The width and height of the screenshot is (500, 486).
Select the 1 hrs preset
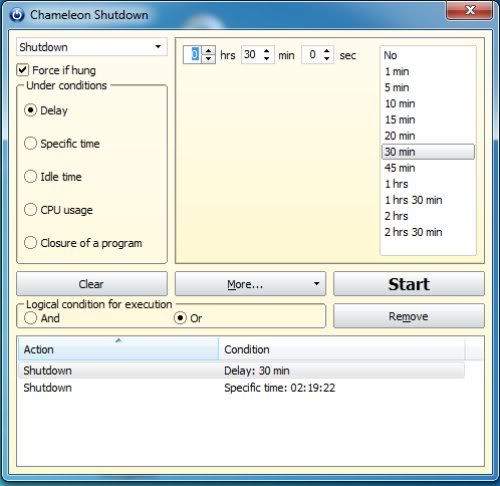pos(428,184)
